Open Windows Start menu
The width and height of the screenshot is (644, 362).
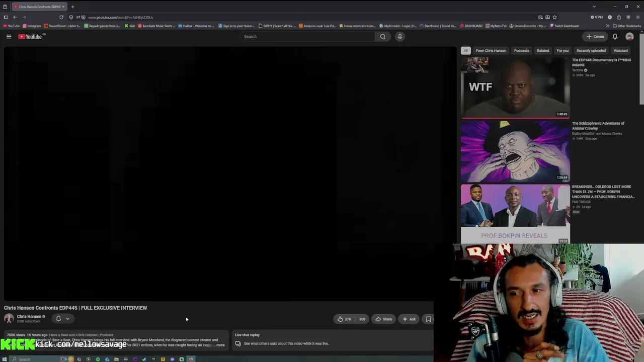pyautogui.click(x=5, y=359)
